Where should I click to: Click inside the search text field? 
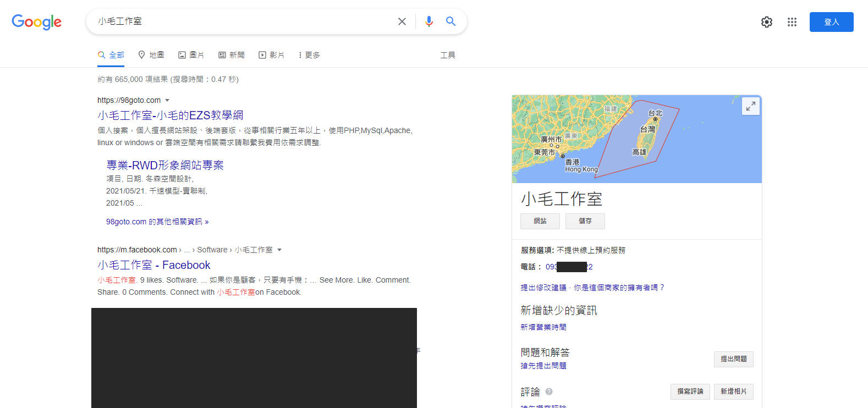coord(242,21)
